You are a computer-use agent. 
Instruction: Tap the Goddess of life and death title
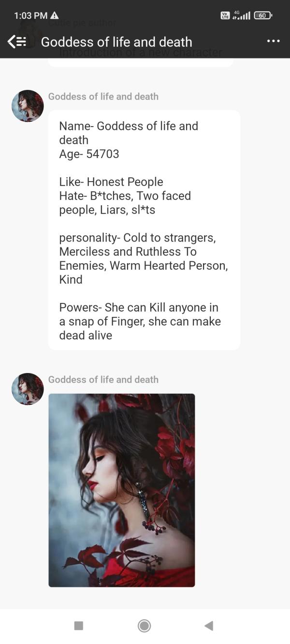[116, 42]
